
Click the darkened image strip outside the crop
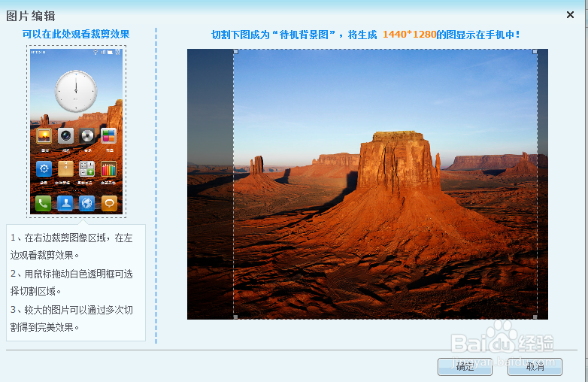211,184
